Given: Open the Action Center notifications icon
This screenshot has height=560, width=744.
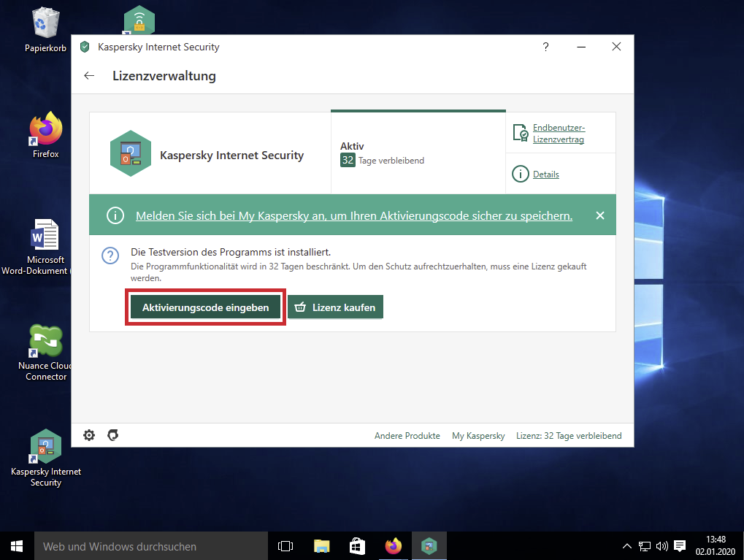Looking at the screenshot, I should point(680,546).
